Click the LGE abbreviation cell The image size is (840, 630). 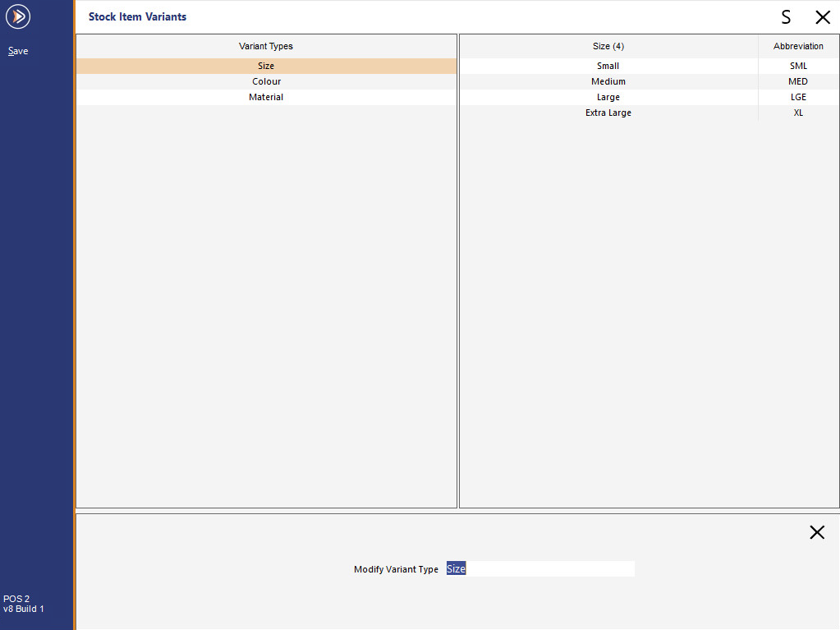(x=798, y=97)
